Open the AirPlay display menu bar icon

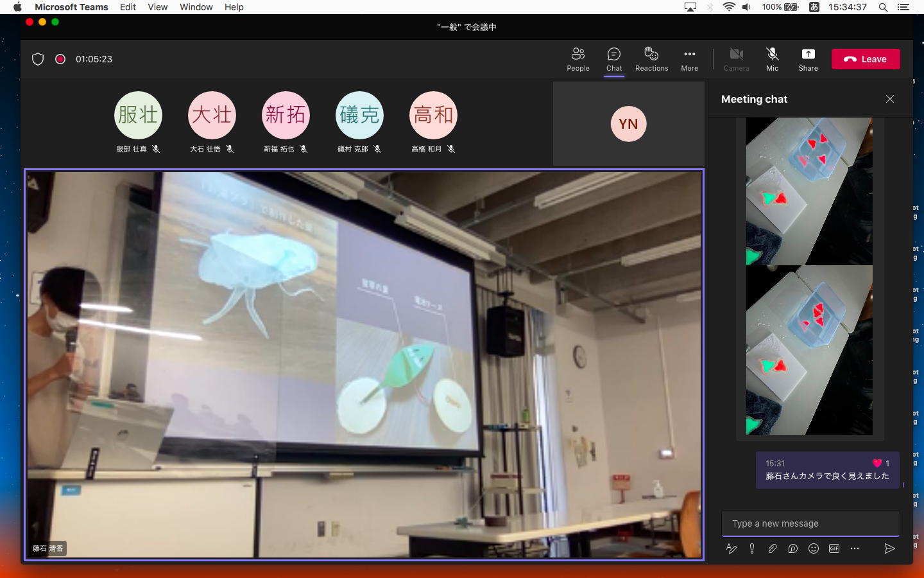click(x=690, y=7)
